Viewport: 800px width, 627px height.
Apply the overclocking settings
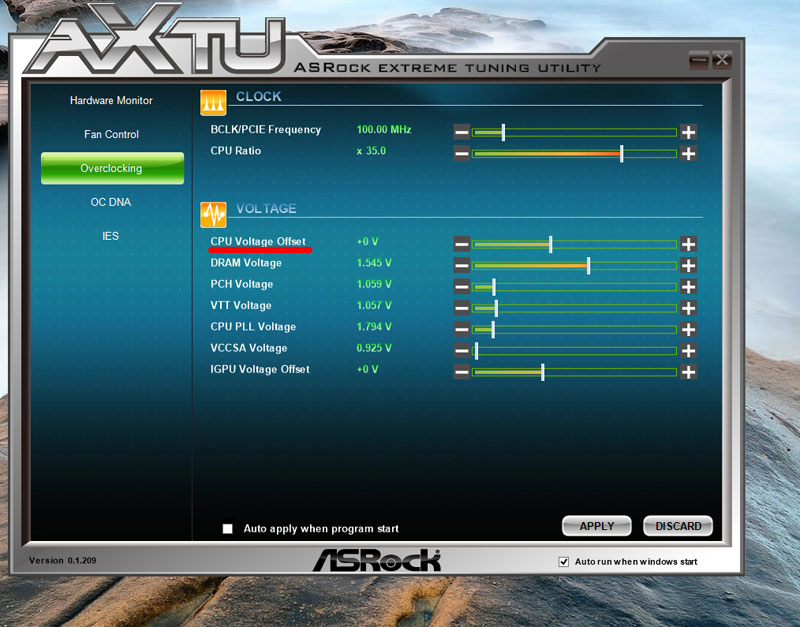pos(596,526)
